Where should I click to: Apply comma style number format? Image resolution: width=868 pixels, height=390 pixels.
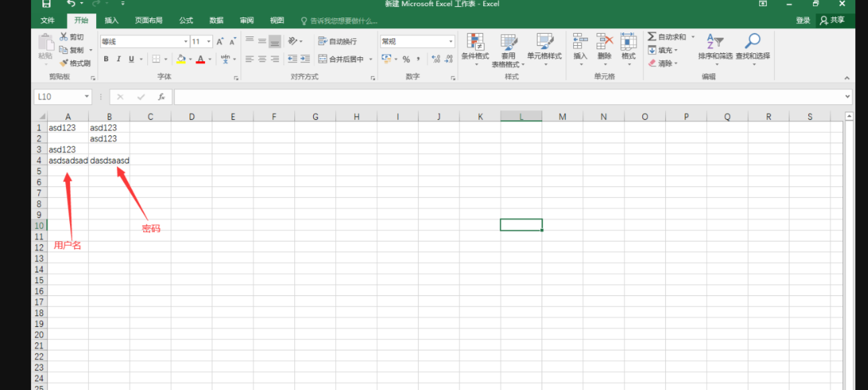pos(419,59)
